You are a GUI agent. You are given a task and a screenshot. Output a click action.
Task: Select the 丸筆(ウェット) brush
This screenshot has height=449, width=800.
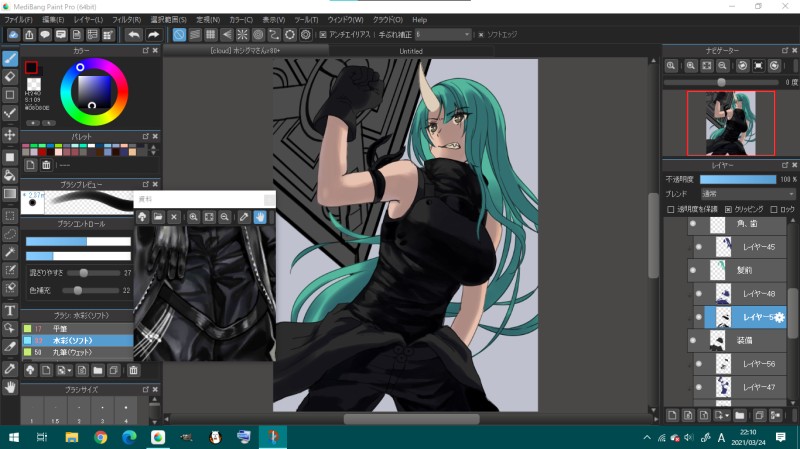[x=77, y=352]
